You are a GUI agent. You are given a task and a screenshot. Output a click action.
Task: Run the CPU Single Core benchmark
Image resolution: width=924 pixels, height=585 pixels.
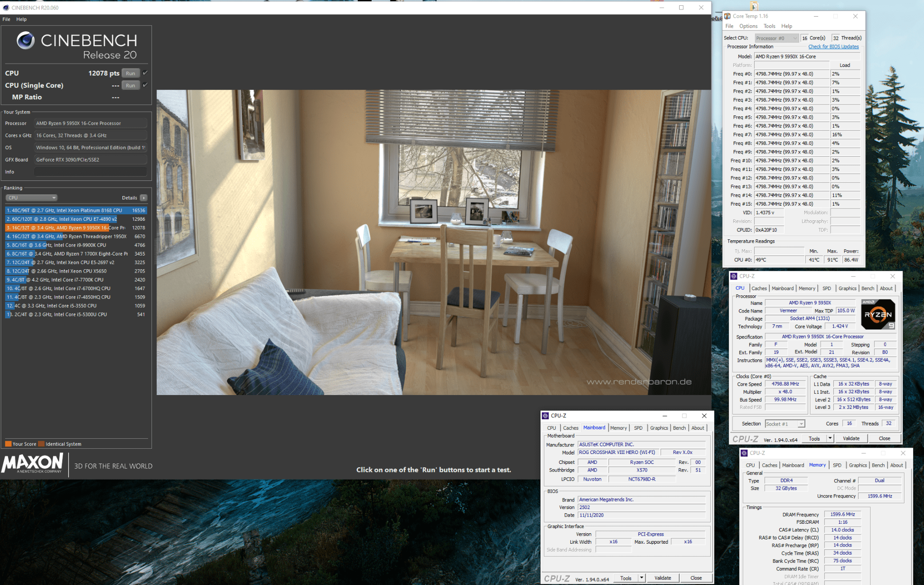tap(131, 85)
